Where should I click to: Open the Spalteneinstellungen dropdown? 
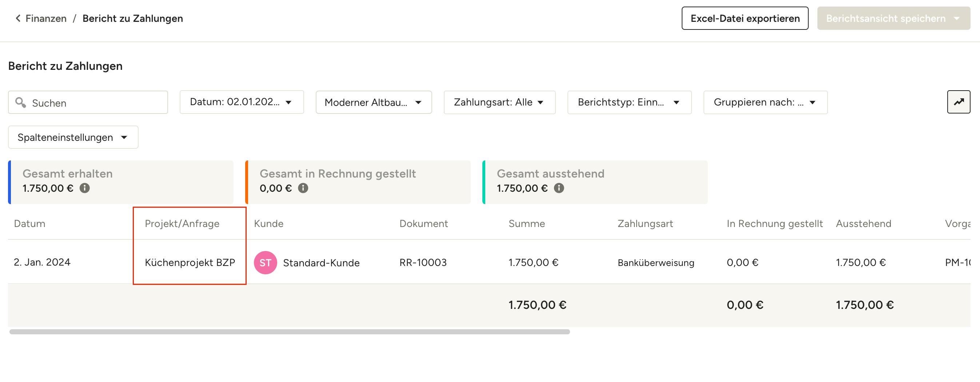73,137
